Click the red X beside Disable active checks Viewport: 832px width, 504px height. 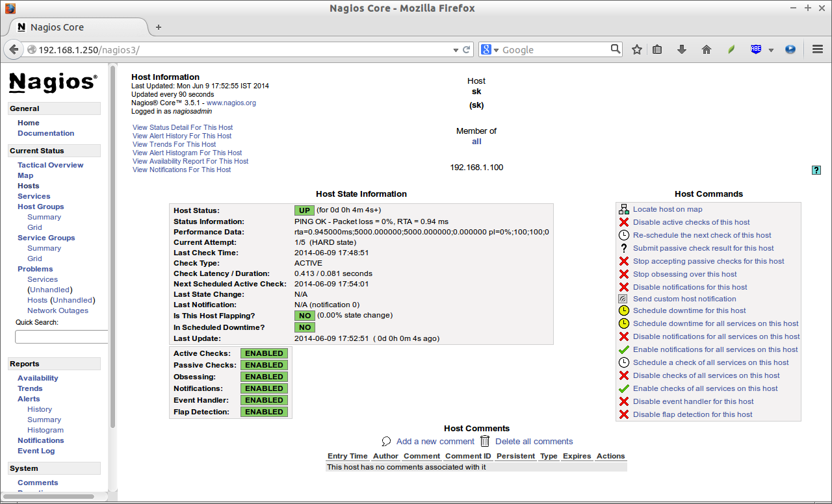624,222
